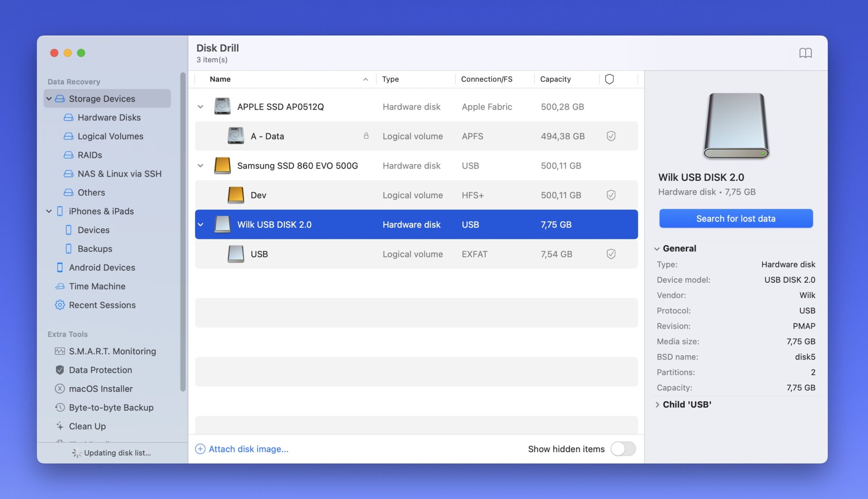Open Data Protection tool

click(100, 370)
